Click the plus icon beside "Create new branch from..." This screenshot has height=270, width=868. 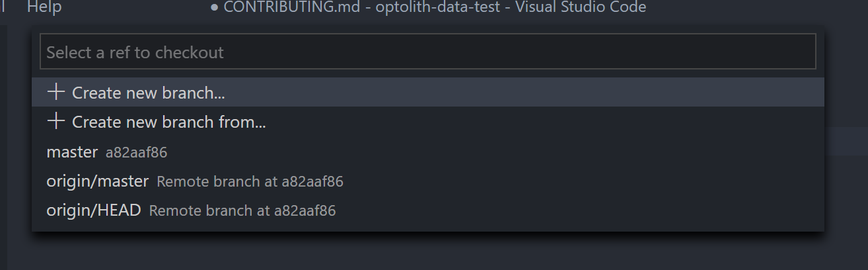pyautogui.click(x=55, y=121)
